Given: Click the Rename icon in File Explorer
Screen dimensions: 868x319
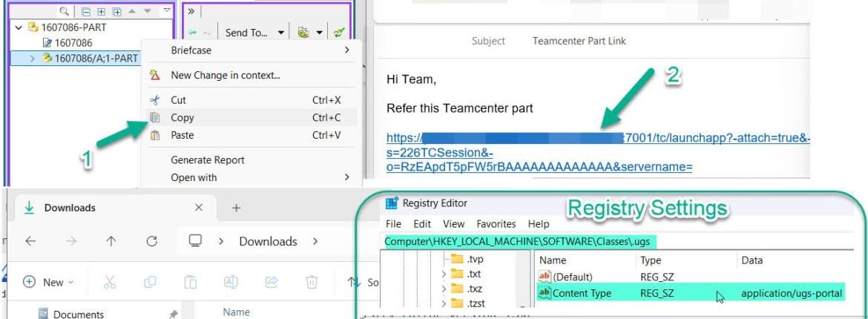Looking at the screenshot, I should 231,282.
